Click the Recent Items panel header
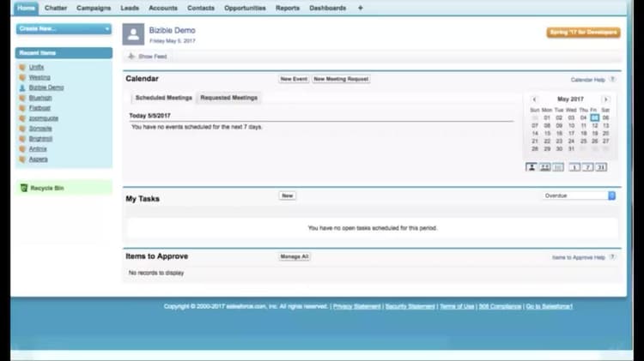The width and height of the screenshot is (644, 361). (64, 53)
